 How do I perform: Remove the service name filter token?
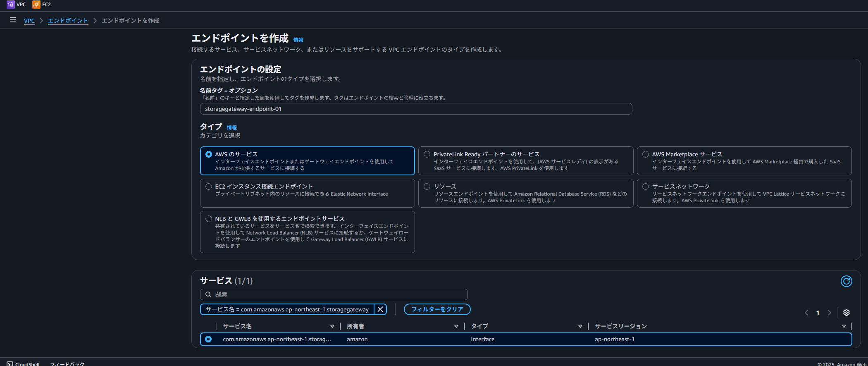380,309
